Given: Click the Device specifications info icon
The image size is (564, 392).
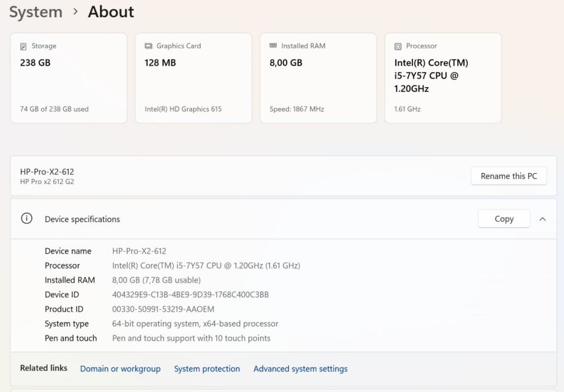Looking at the screenshot, I should point(26,219).
